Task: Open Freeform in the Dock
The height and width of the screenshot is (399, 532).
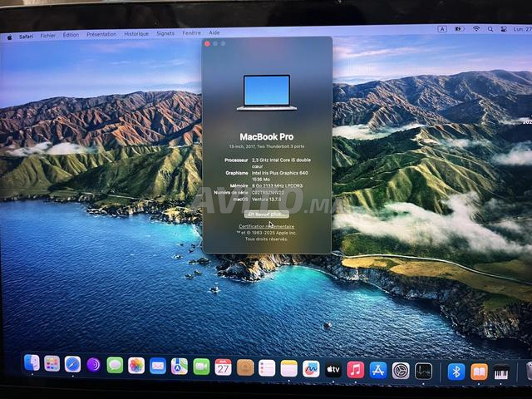Action: 311,369
